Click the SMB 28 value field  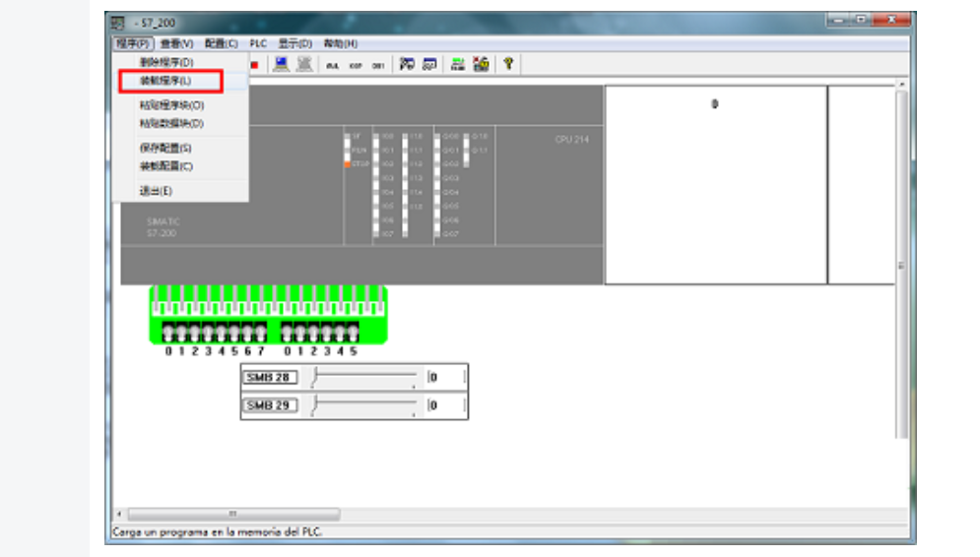[446, 377]
